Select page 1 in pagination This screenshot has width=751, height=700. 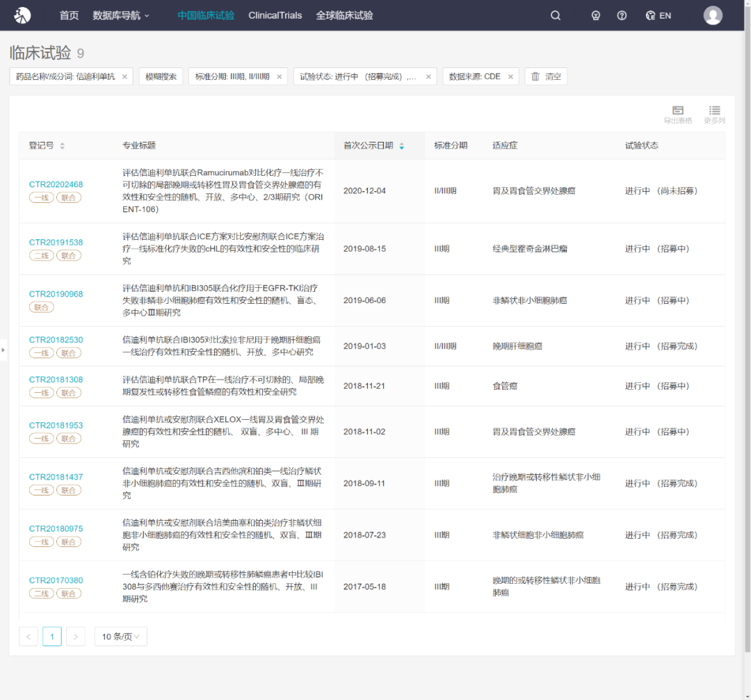52,636
